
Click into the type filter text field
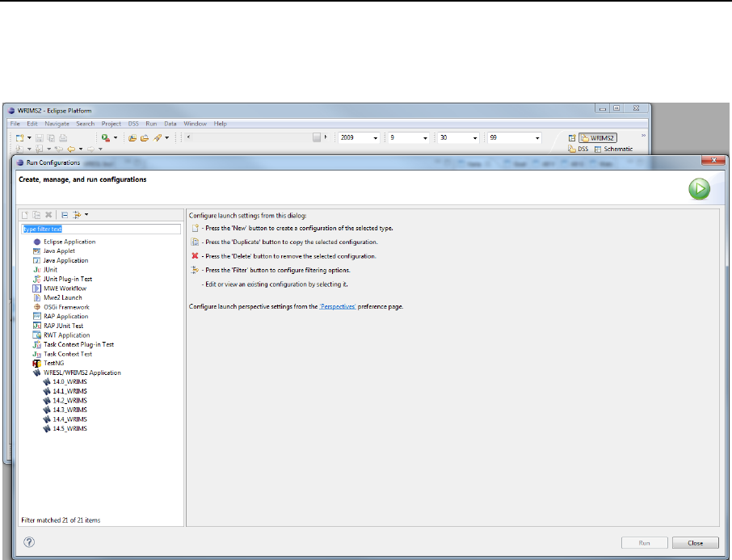101,229
